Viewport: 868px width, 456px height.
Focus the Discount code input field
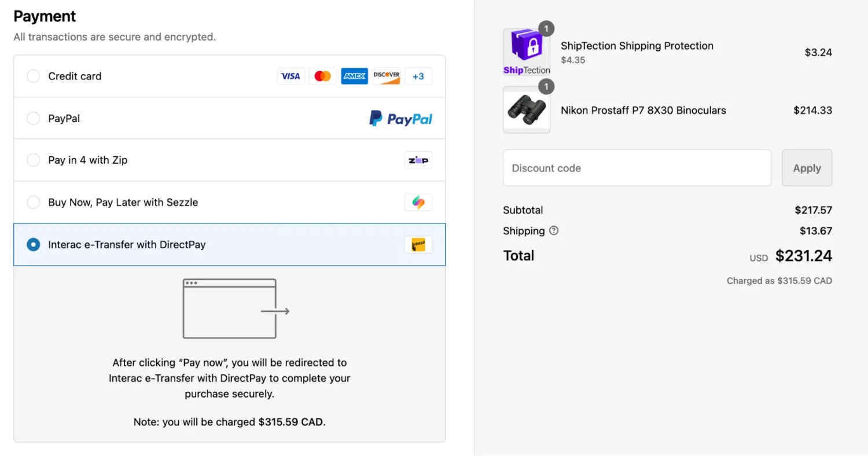[637, 168]
